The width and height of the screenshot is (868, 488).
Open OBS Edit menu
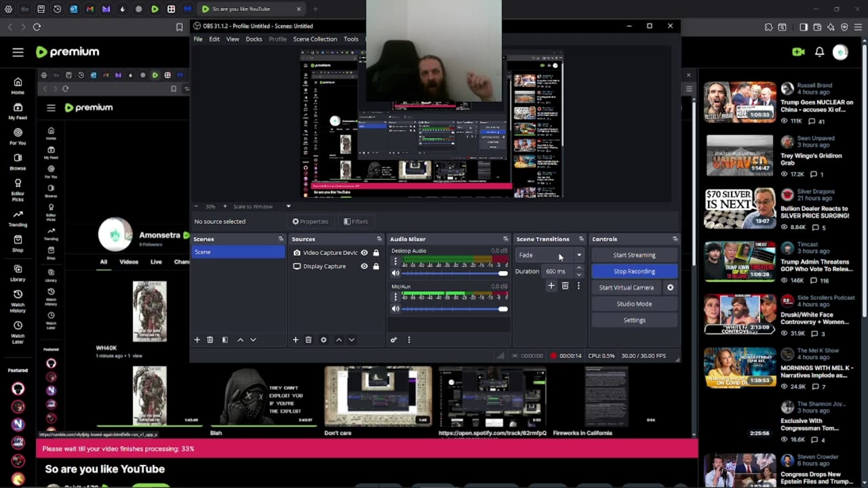(214, 39)
